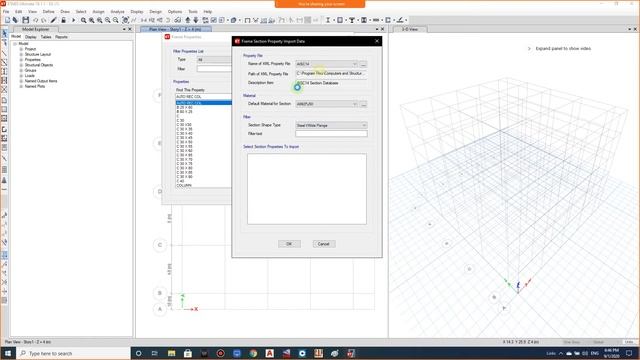
Task: Click the Model root node in the explorer
Action: coord(23,44)
